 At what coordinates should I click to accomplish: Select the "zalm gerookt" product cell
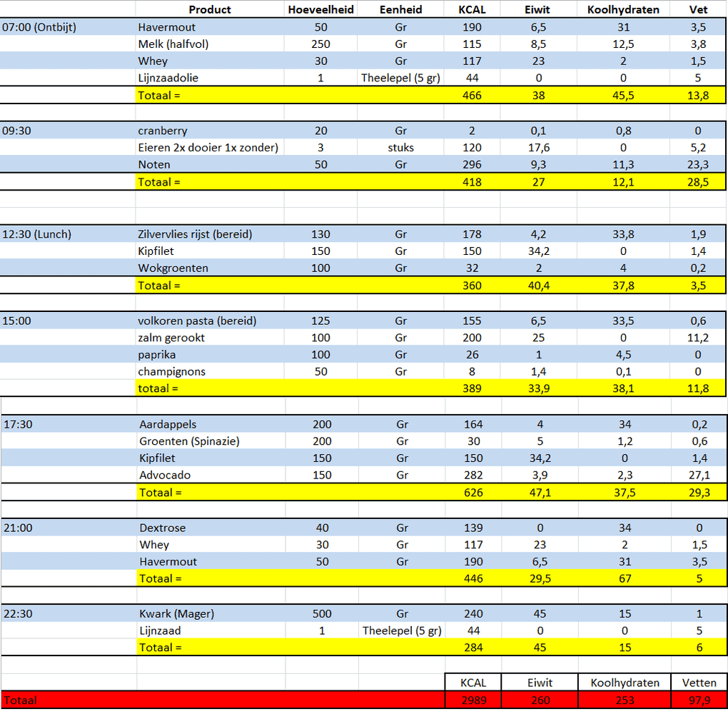[x=171, y=338]
